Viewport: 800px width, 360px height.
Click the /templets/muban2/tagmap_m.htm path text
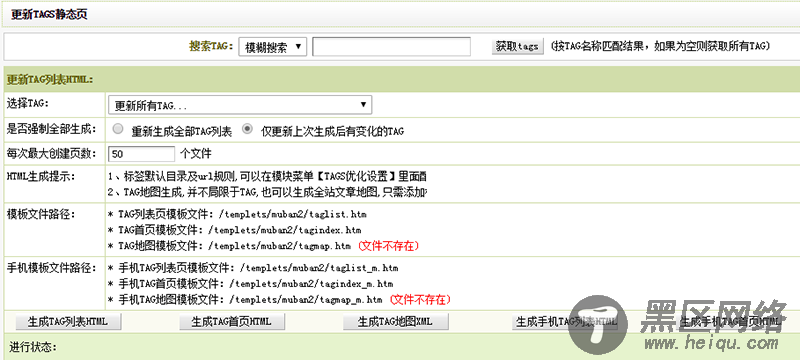[x=306, y=299]
